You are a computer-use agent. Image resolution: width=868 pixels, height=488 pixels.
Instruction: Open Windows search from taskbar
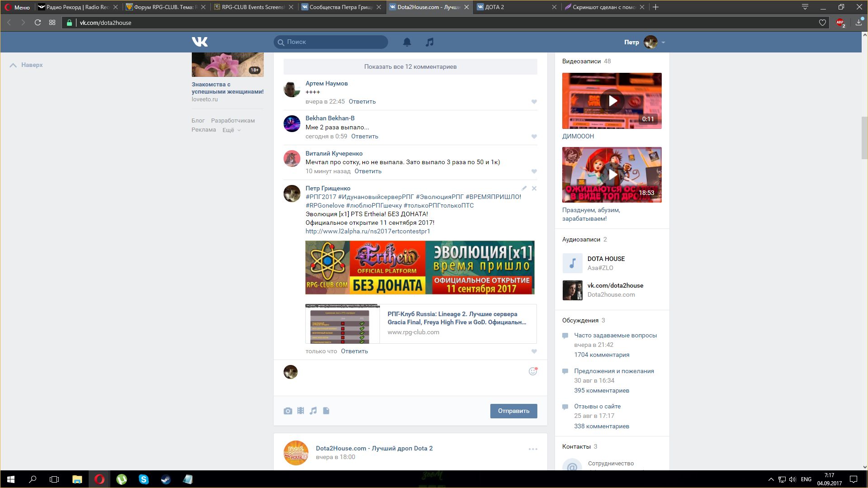point(33,479)
